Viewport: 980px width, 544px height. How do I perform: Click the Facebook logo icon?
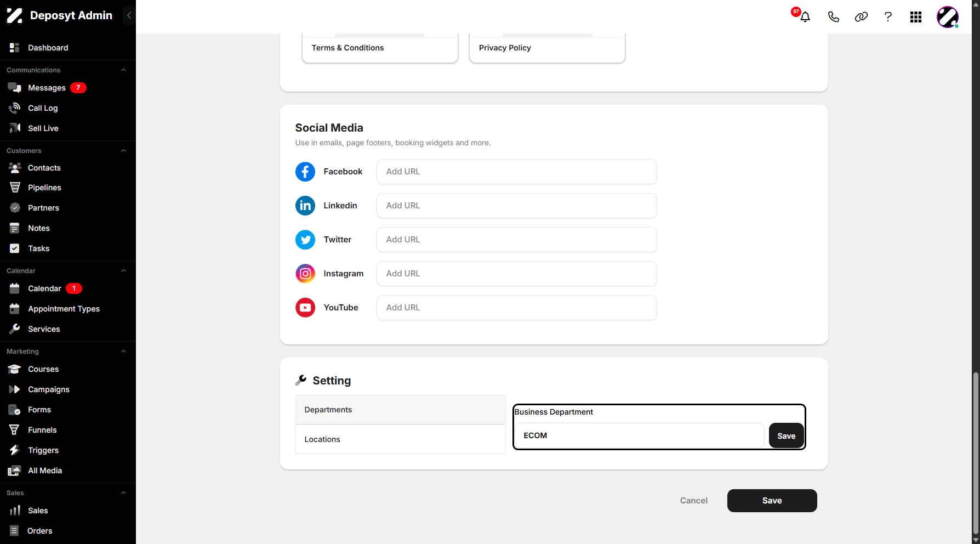pyautogui.click(x=305, y=172)
